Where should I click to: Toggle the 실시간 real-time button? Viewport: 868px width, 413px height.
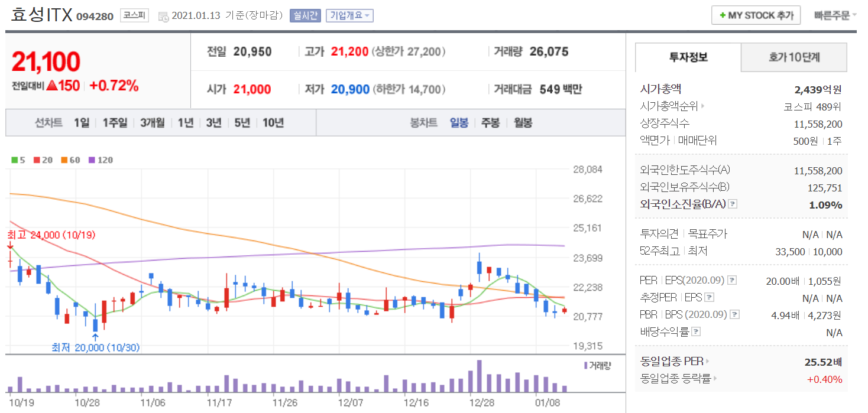tap(305, 15)
